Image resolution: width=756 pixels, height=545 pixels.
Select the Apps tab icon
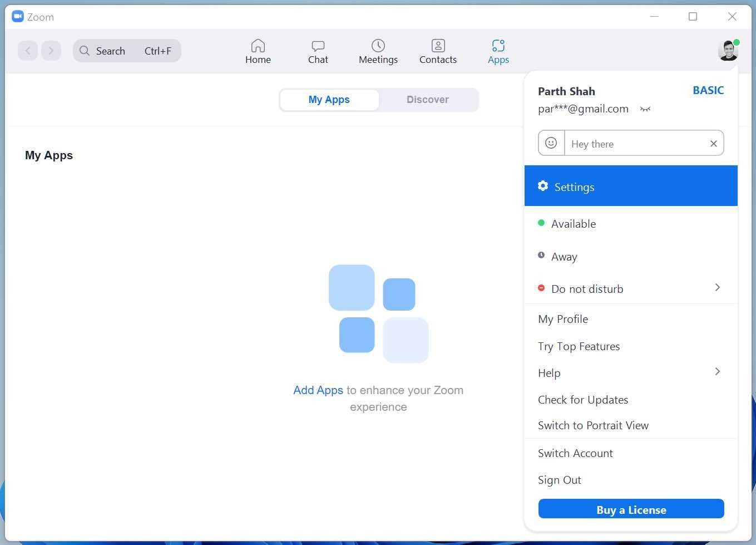coord(498,46)
